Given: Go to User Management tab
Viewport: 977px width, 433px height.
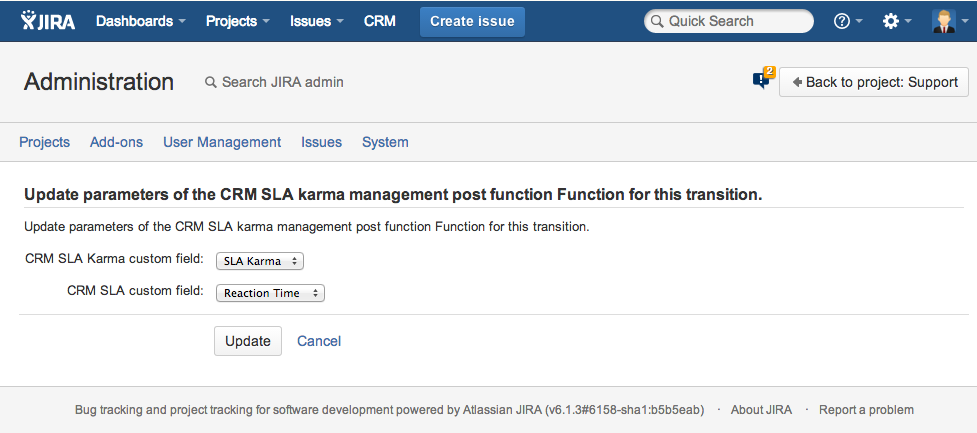Looking at the screenshot, I should click(x=222, y=142).
